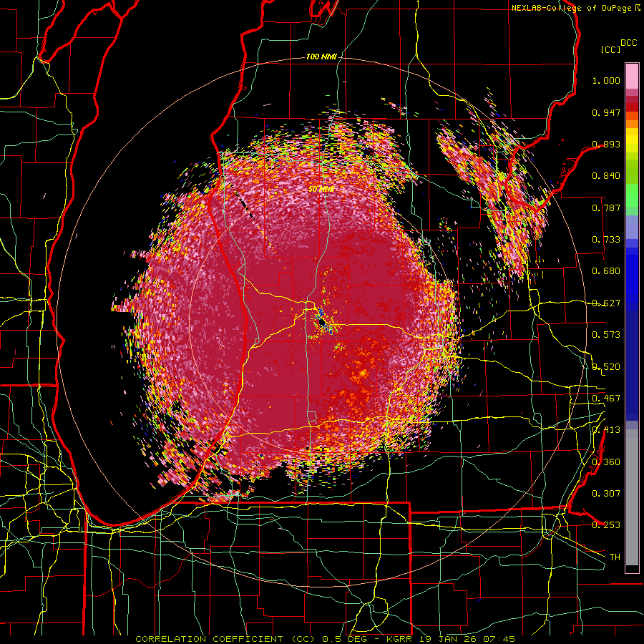Click the 0.307 value on the color scale
Image resolution: width=644 pixels, height=644 pixels.
pos(606,493)
